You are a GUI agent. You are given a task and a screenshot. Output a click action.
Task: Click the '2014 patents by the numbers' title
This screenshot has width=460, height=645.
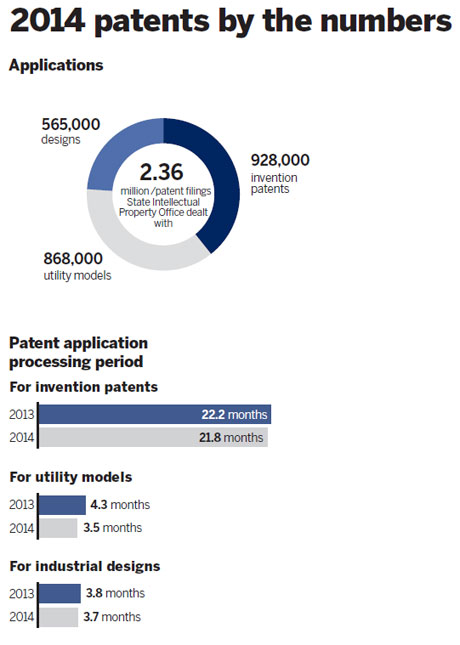pyautogui.click(x=230, y=21)
